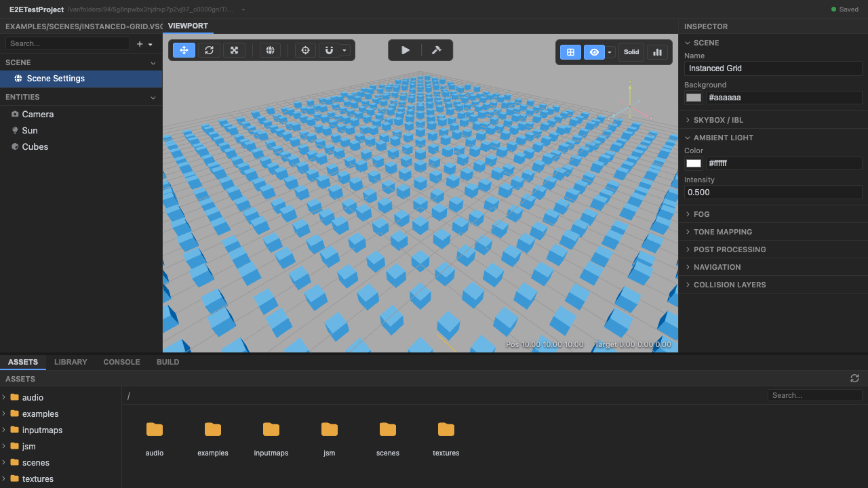Open snap settings dropdown arrow
This screenshot has height=488, width=868.
click(344, 50)
